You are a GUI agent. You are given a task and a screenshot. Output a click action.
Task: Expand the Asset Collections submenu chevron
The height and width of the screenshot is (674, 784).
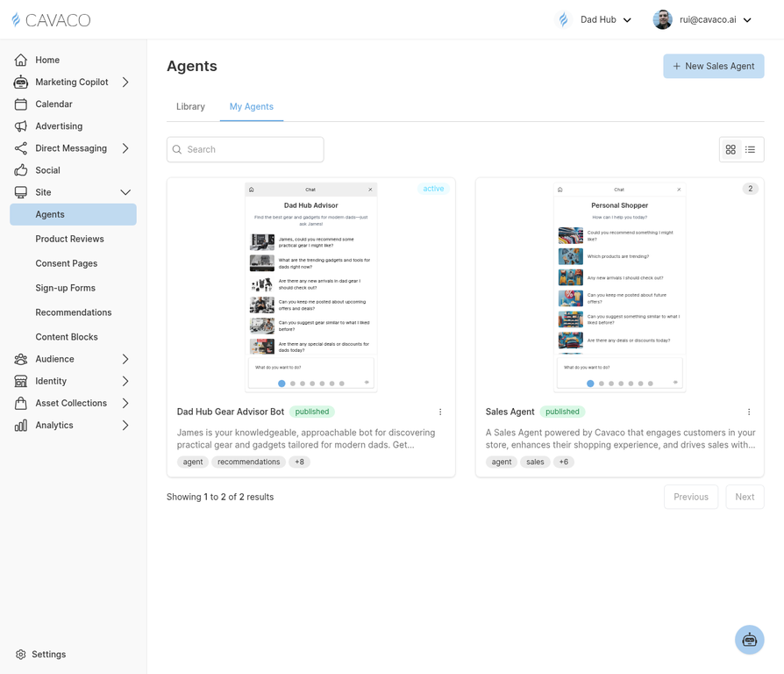125,403
